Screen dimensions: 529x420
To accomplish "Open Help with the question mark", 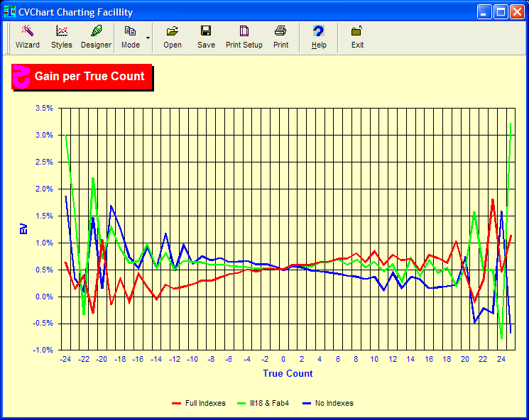I will point(319,36).
